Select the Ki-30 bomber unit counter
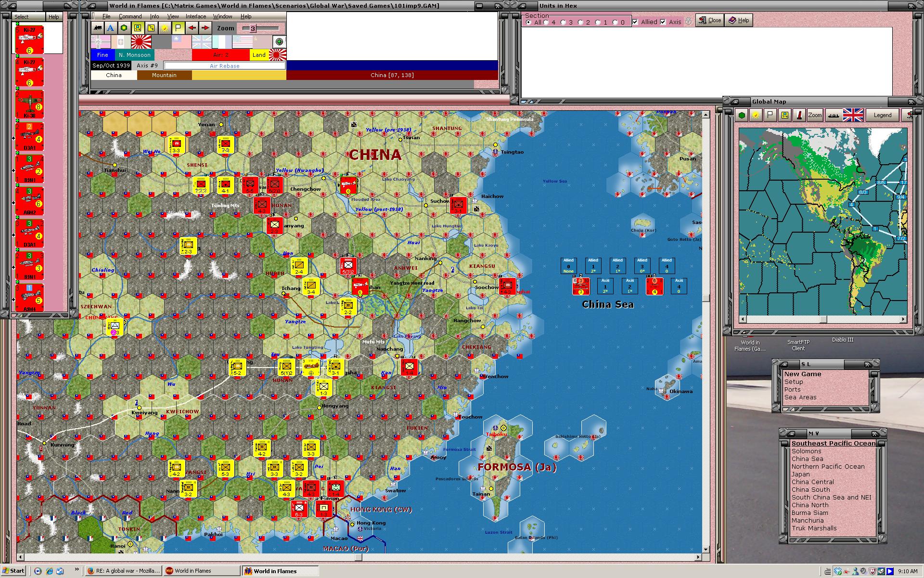The width and height of the screenshot is (924, 578). coord(29,105)
